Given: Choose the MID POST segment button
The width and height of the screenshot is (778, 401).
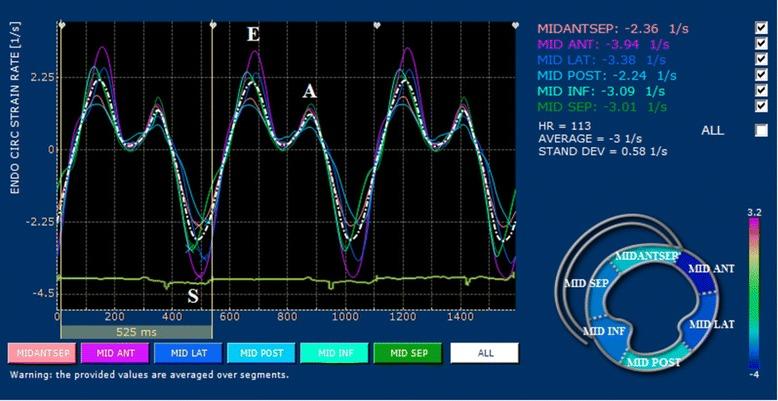Looking at the screenshot, I should point(253,353).
